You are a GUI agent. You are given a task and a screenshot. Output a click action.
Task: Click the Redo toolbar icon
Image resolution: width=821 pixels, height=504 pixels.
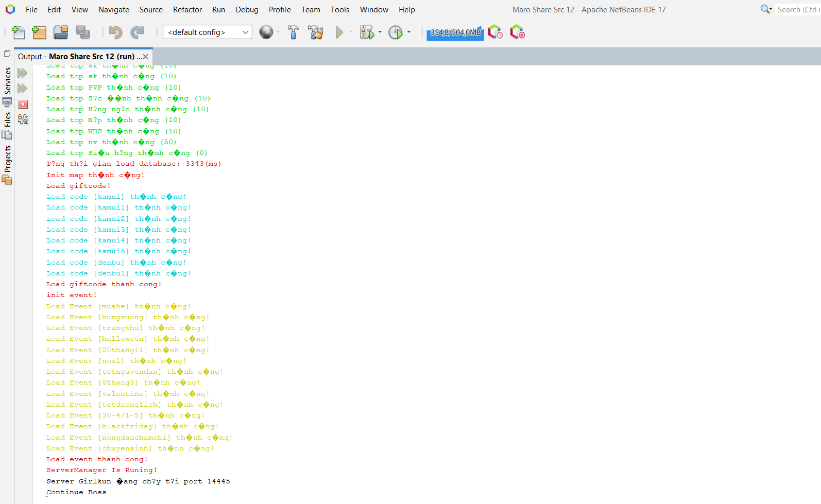pos(137,32)
